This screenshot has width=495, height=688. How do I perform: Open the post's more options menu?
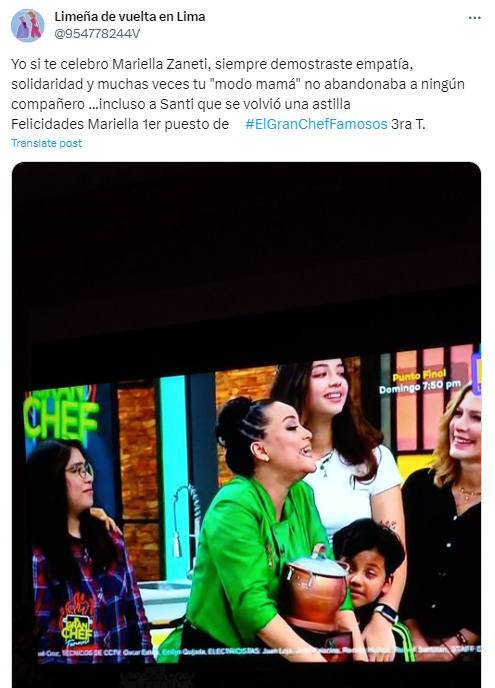pyautogui.click(x=474, y=18)
